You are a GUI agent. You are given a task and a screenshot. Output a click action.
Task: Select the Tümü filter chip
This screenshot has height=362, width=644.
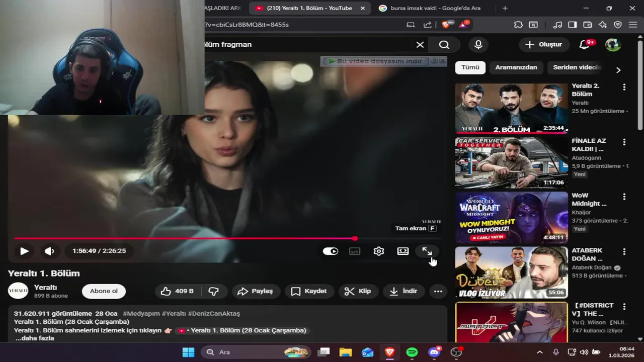click(470, 67)
